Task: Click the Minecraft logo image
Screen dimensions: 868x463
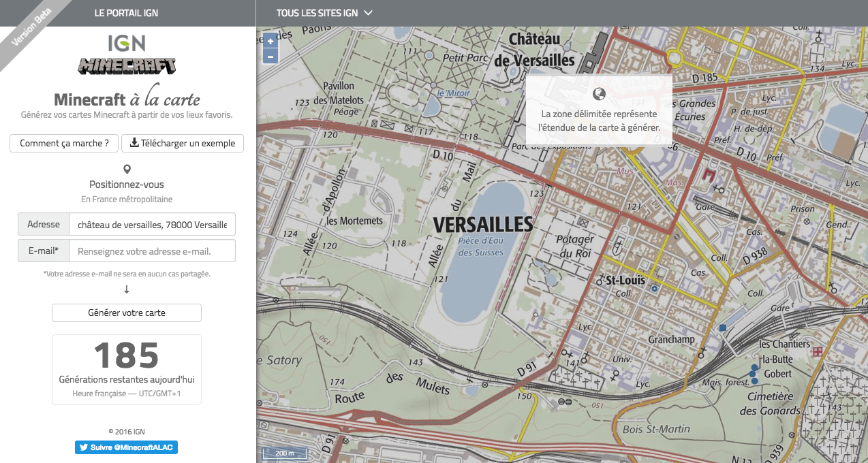Action: click(x=127, y=66)
